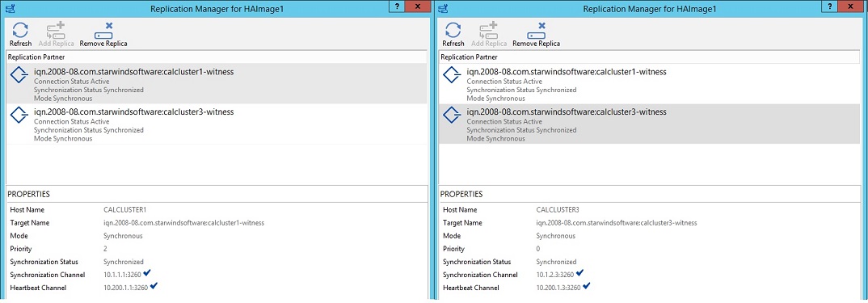Click Target Name value ending calcluster1-witness in properties
This screenshot has width=868, height=303.
point(183,223)
